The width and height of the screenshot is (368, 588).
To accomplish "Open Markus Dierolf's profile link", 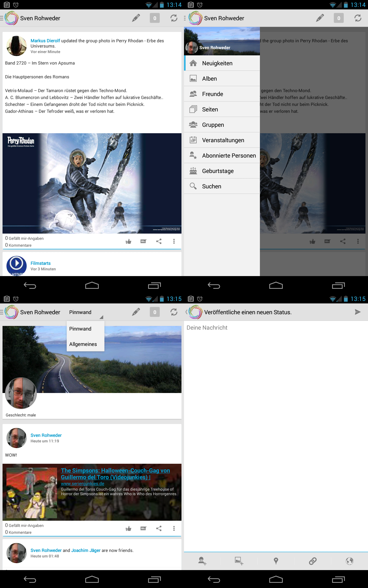I will click(45, 41).
